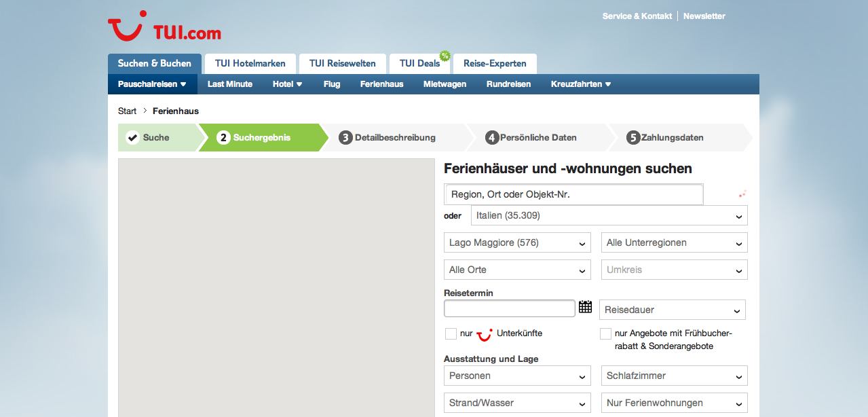Screen dimensions: 868x417
Task: Click the green percent badge on TUI Deals
Action: point(445,56)
